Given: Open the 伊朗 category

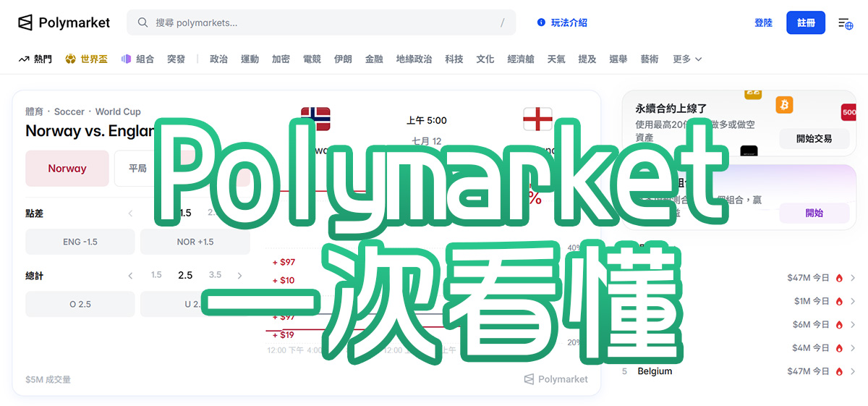Looking at the screenshot, I should click(343, 59).
